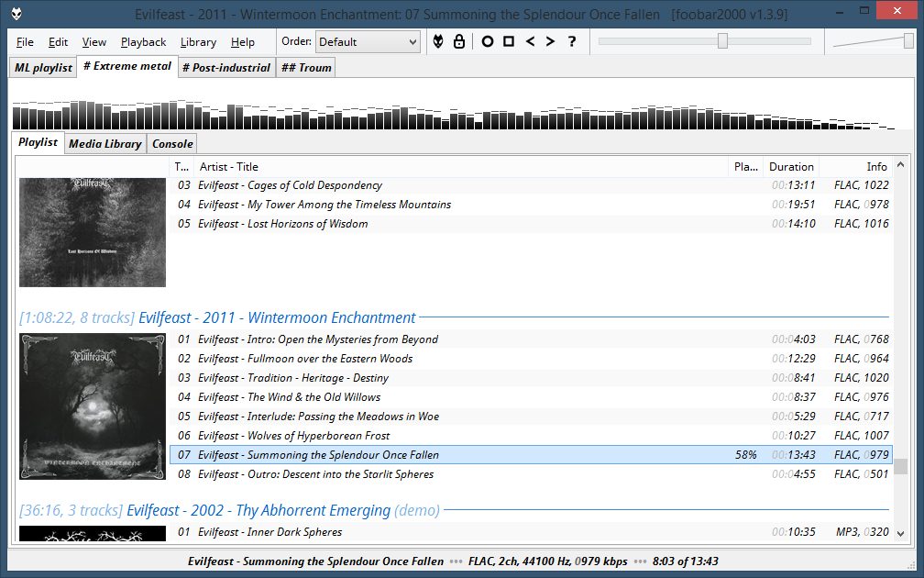Skip to next track with right arrow
The width and height of the screenshot is (924, 578).
tap(550, 41)
